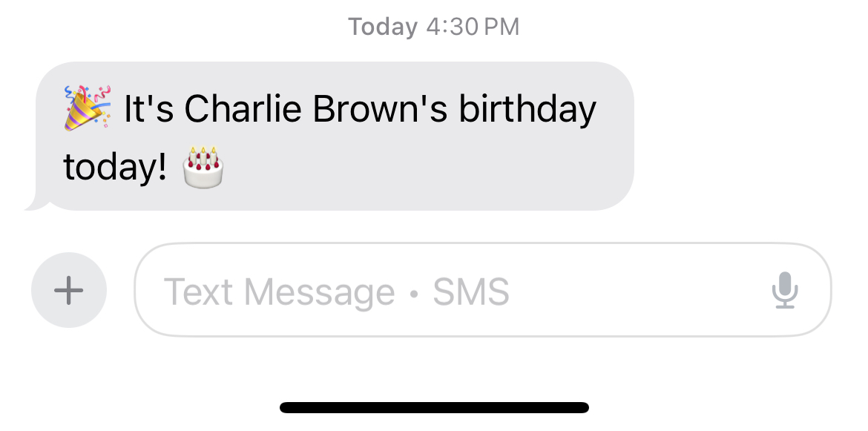Viewport: 868px width, 431px height.
Task: Tap the message bubble's tail corner
Action: [34, 203]
